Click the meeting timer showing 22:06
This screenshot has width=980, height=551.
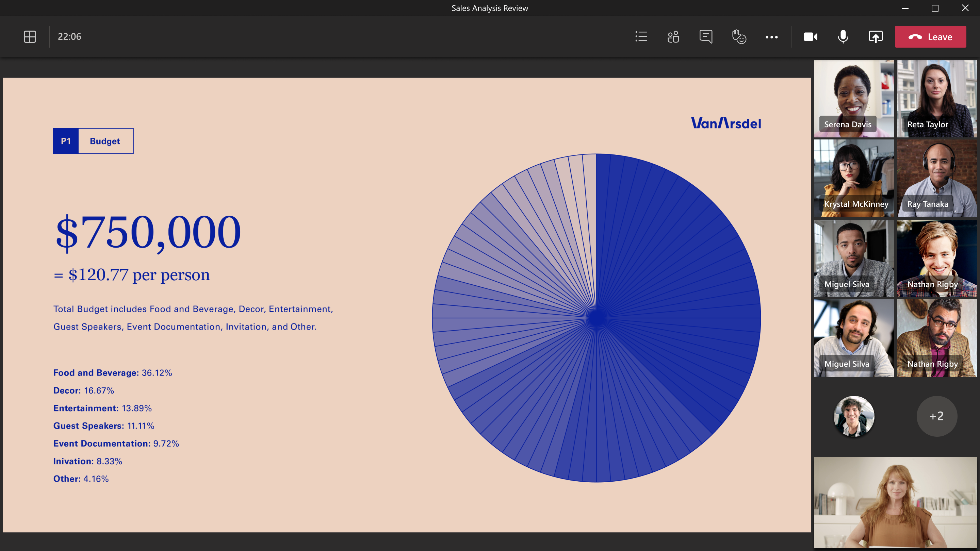pos(70,36)
